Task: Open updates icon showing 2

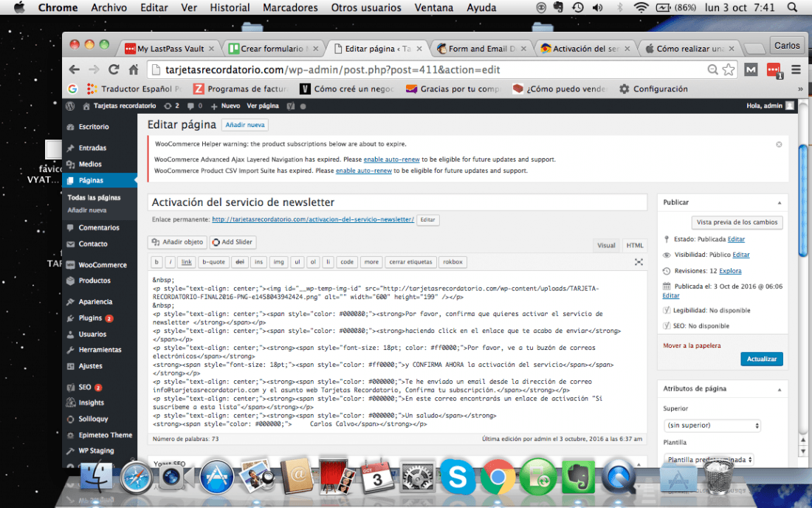Action: pos(171,106)
